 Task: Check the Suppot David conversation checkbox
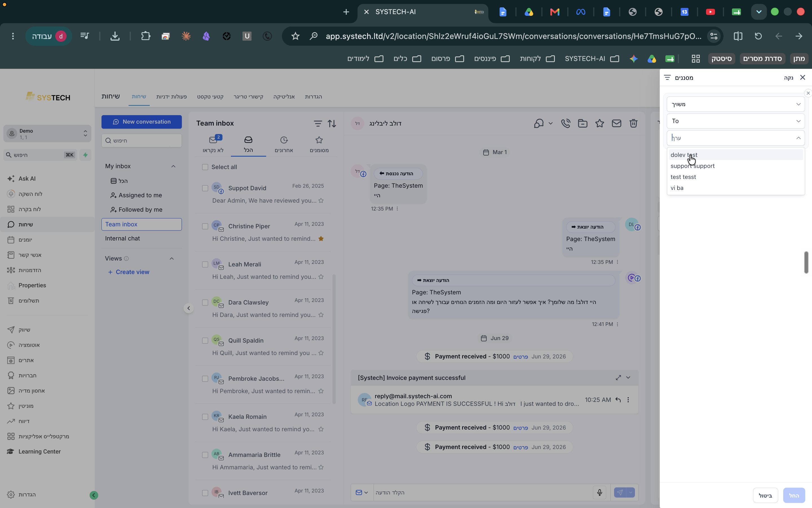tap(205, 189)
